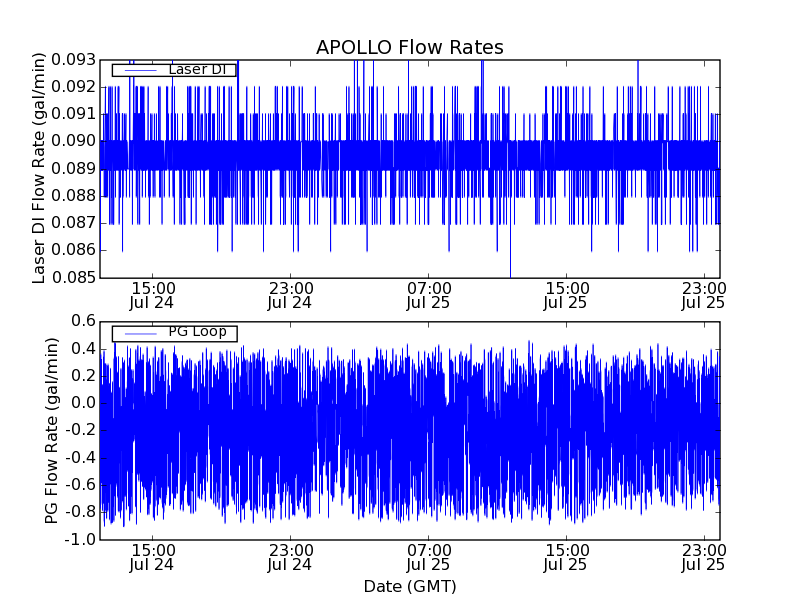800x600 pixels.
Task: Select the 0.090 y-axis tick label
Action: tap(73, 141)
